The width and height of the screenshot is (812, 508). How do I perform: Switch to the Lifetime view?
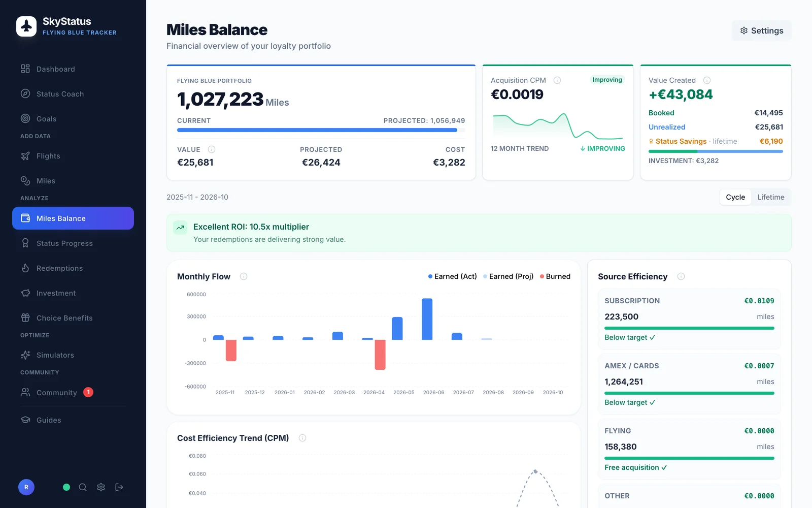tap(770, 197)
